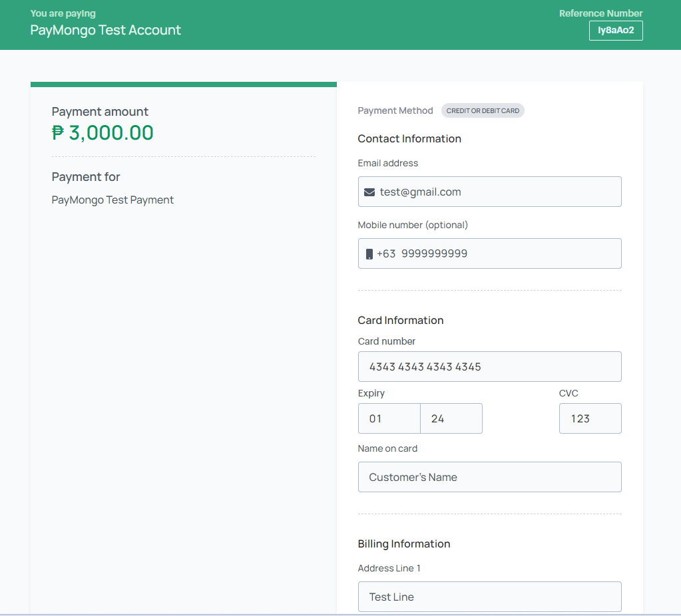
Task: Click the CREDIT OR DEBIT CARD badge
Action: [483, 110]
